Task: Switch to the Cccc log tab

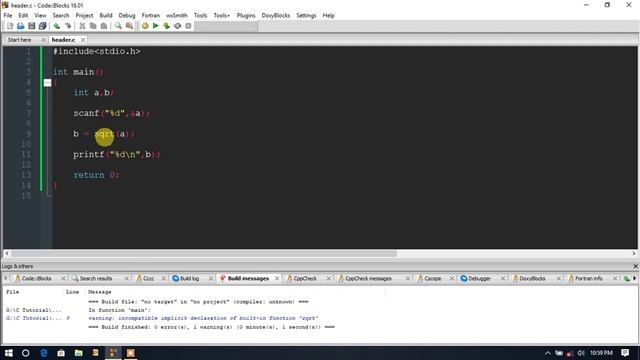Action: coord(148,278)
